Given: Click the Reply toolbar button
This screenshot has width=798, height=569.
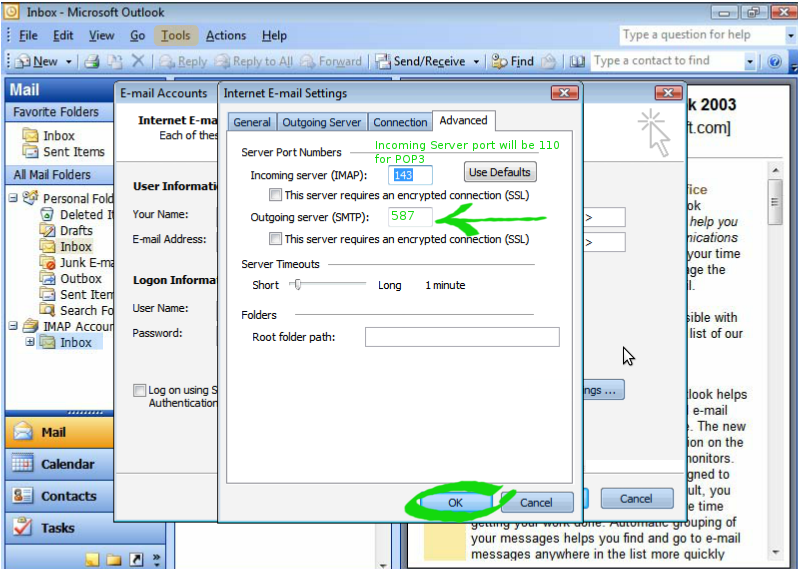Looking at the screenshot, I should (x=183, y=62).
